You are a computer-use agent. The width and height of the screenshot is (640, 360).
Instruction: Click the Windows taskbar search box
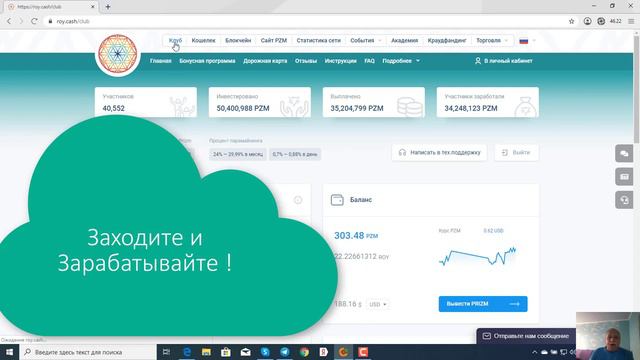pos(88,352)
